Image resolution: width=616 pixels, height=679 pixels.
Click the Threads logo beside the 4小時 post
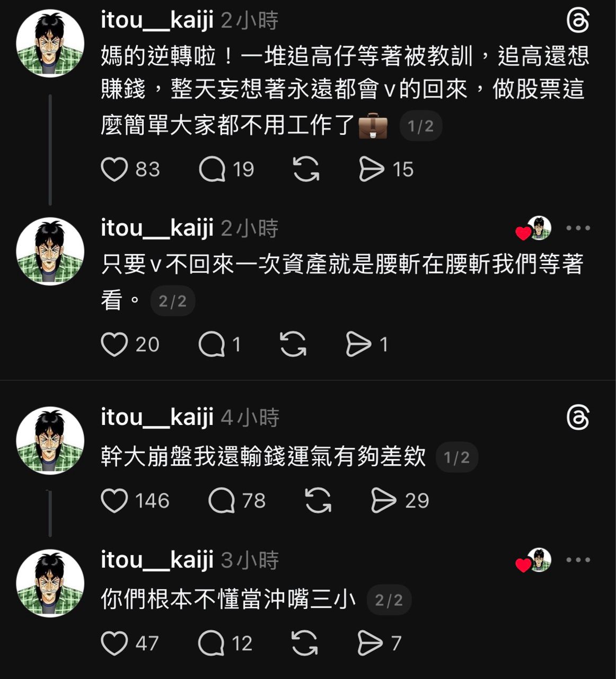[577, 418]
